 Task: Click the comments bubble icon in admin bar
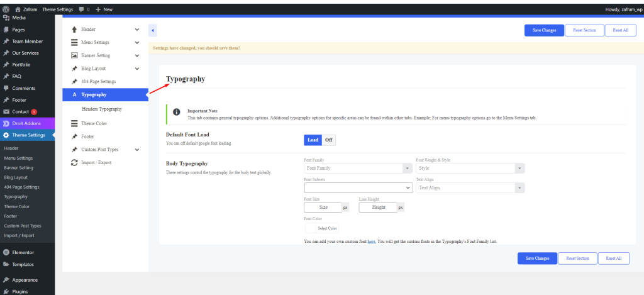[x=82, y=9]
